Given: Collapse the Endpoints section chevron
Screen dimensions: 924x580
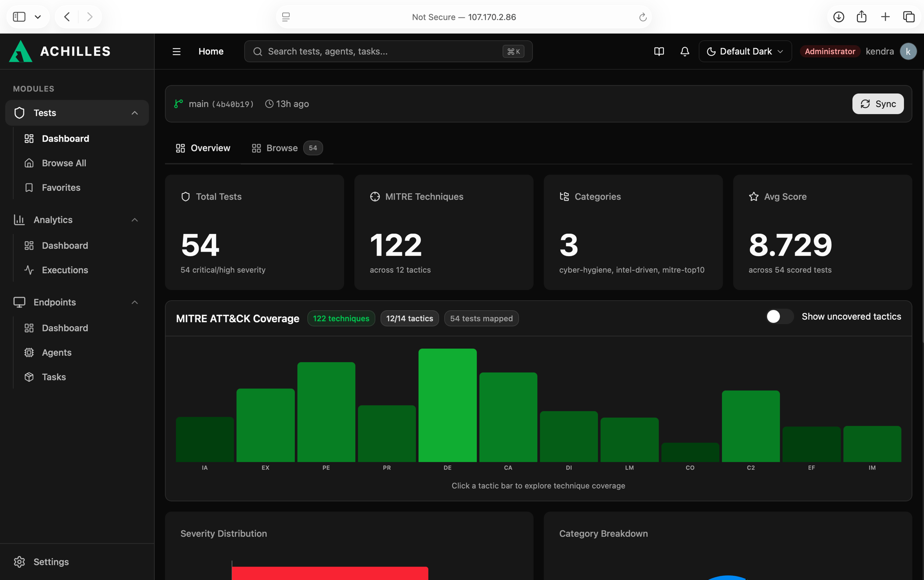Looking at the screenshot, I should pos(134,302).
